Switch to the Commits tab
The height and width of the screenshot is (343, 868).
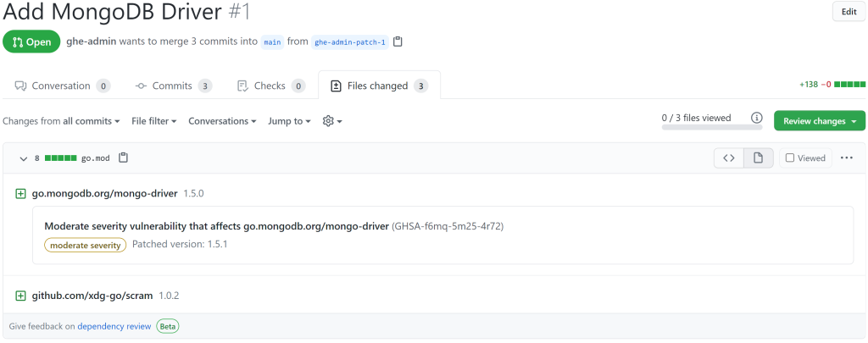click(173, 86)
